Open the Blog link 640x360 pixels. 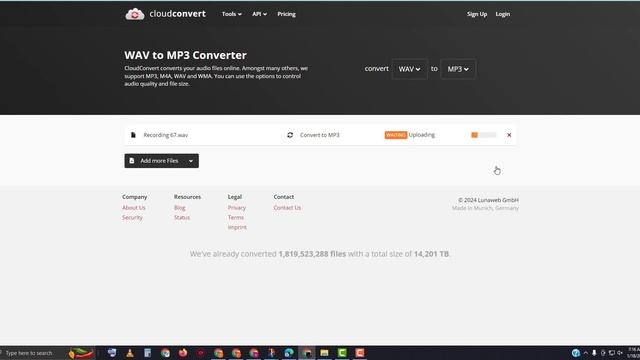click(180, 208)
